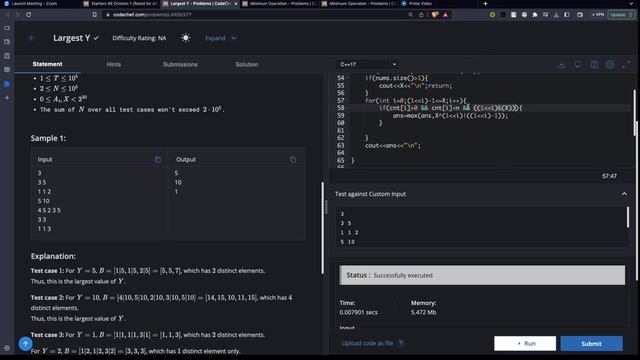Click plus icon in left sidebar
This screenshot has height=360, width=640.
(7, 98)
